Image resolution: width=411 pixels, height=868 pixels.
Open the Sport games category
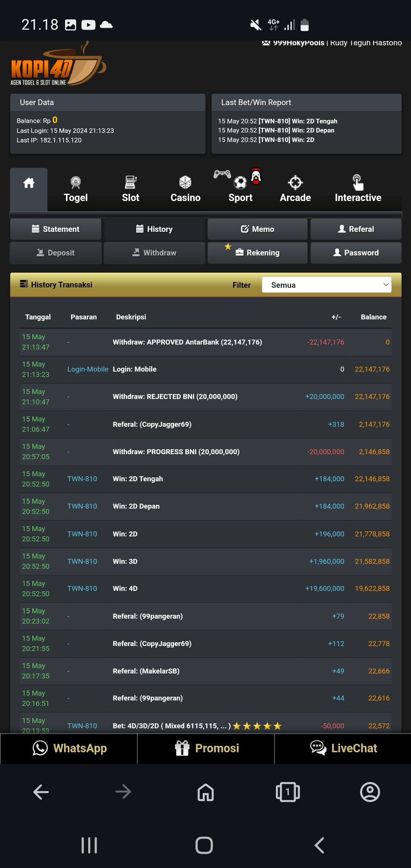coord(240,189)
